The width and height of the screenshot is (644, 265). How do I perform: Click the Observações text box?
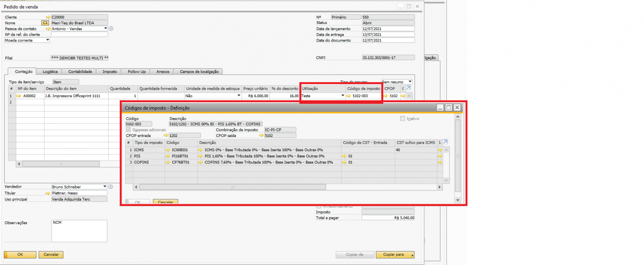tap(79, 231)
